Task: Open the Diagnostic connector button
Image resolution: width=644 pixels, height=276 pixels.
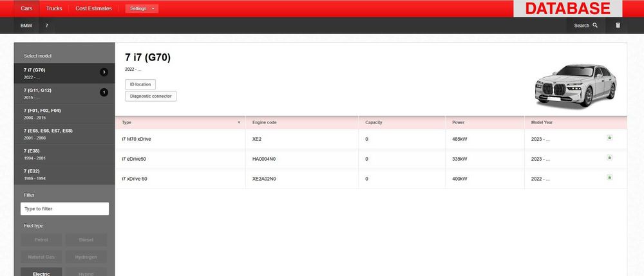Action: [151, 97]
